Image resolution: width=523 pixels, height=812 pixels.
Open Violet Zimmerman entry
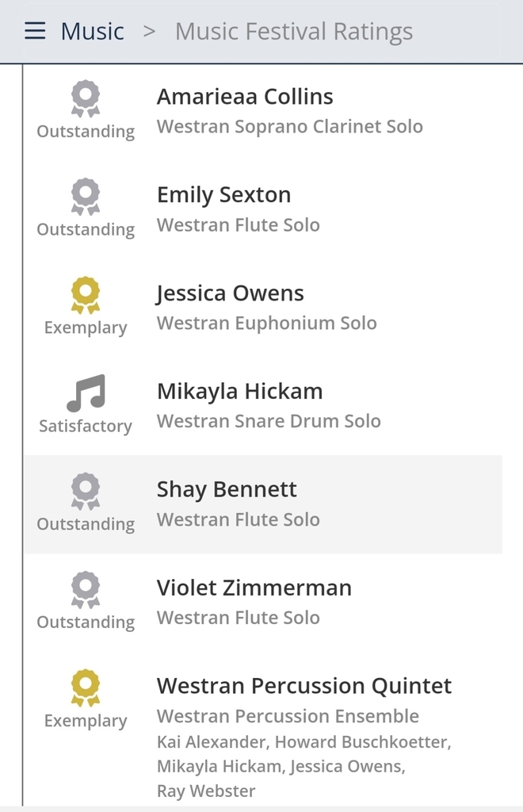tap(263, 603)
